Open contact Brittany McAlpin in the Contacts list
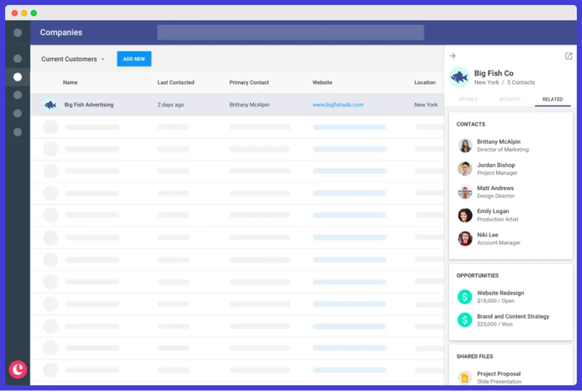 (499, 141)
